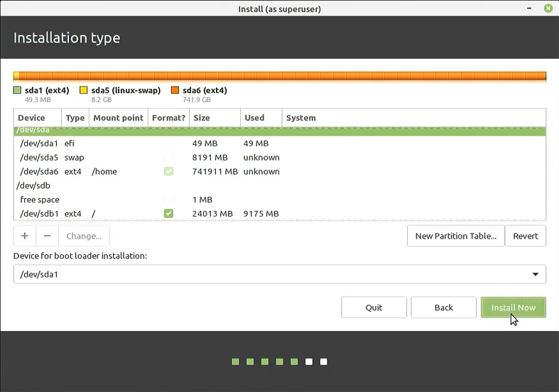Click the orange sda6 legend swatch
Viewport: 559px width, 392px height.
(x=175, y=90)
